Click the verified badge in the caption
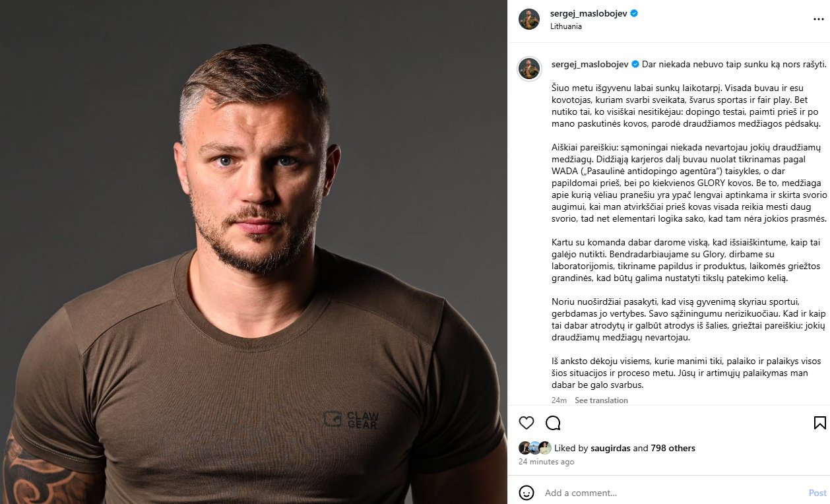830x504 pixels. click(x=635, y=65)
